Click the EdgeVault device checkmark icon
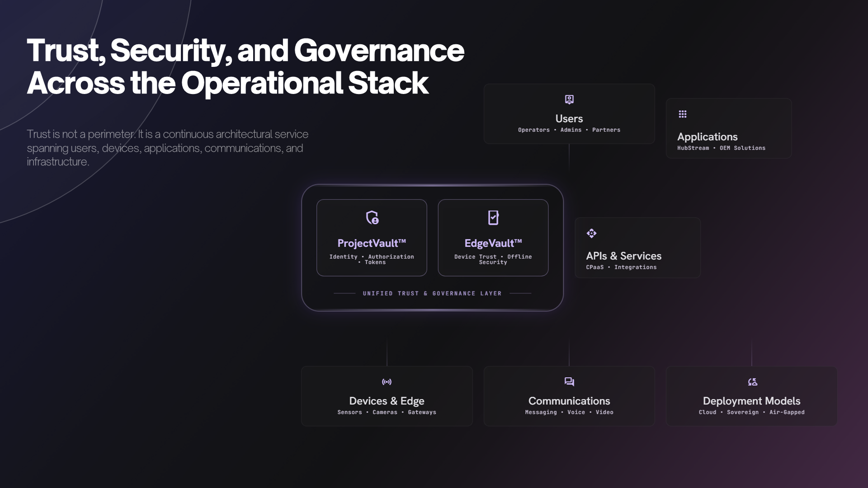 click(493, 218)
